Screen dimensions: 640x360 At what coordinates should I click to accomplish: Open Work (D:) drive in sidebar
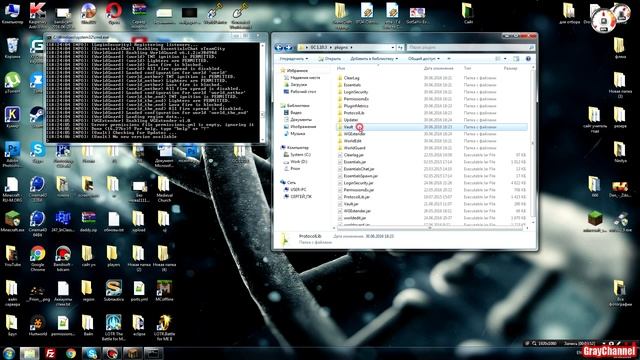pos(296,162)
